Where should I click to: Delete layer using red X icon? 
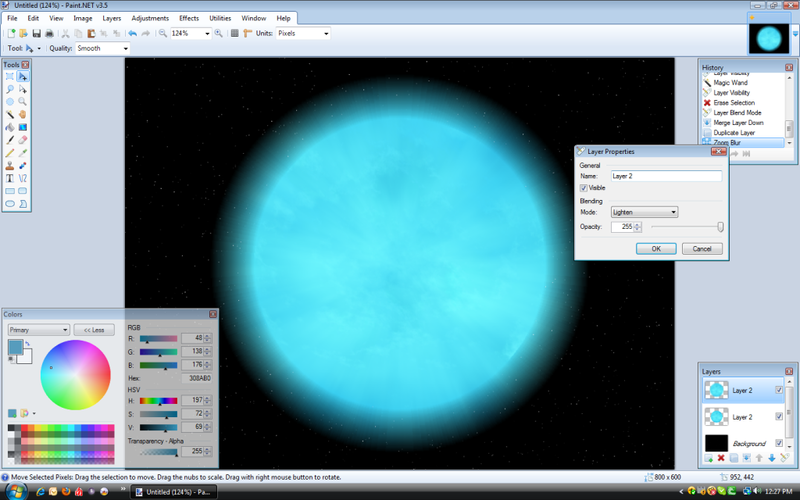[720, 458]
